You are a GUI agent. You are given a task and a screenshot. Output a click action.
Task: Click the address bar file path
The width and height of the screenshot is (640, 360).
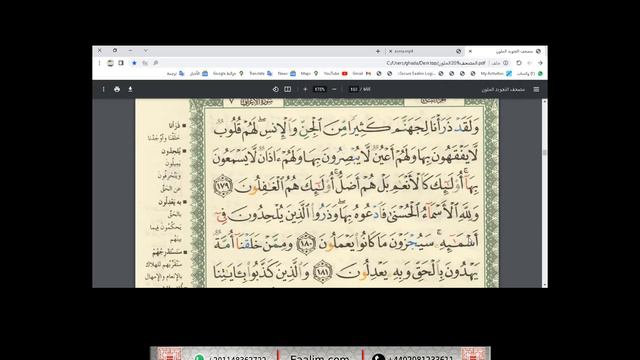(x=436, y=63)
